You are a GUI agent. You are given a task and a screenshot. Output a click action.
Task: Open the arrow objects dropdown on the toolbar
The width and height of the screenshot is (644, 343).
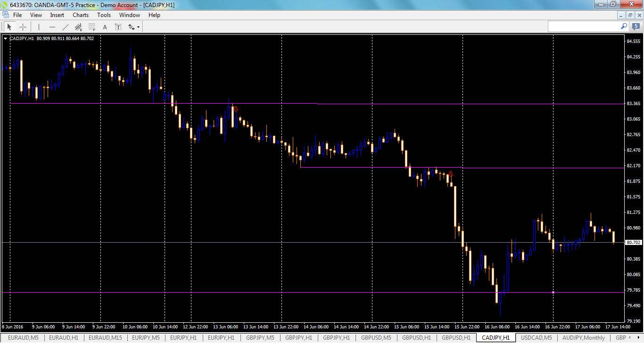click(x=138, y=26)
